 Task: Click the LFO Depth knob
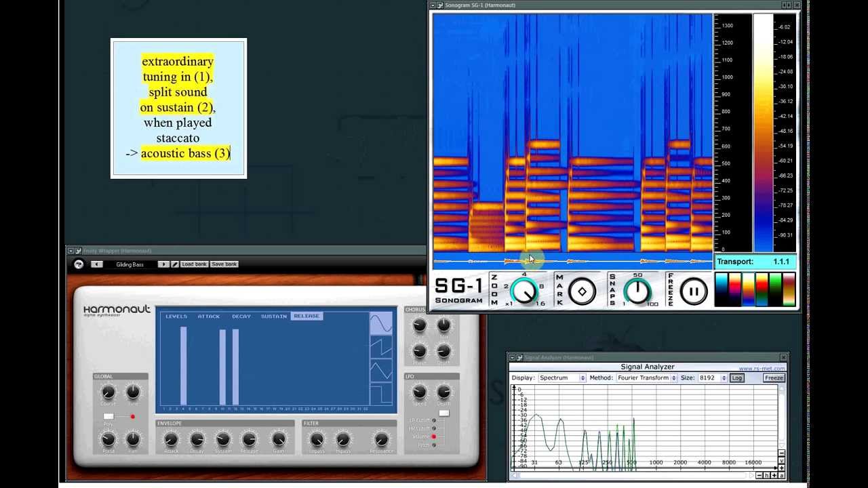(443, 392)
